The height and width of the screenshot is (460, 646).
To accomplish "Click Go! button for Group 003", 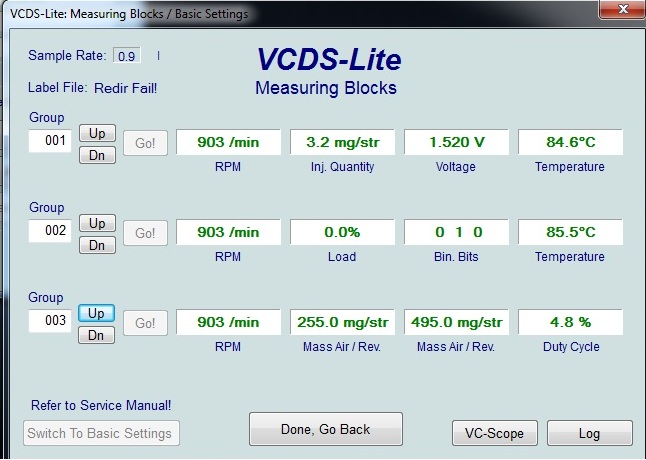I will click(145, 323).
